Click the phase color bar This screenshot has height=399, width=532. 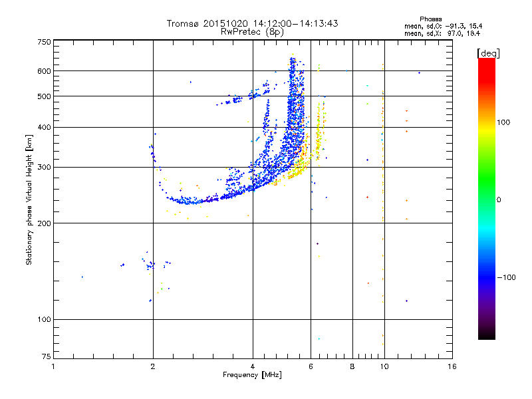pos(487,199)
